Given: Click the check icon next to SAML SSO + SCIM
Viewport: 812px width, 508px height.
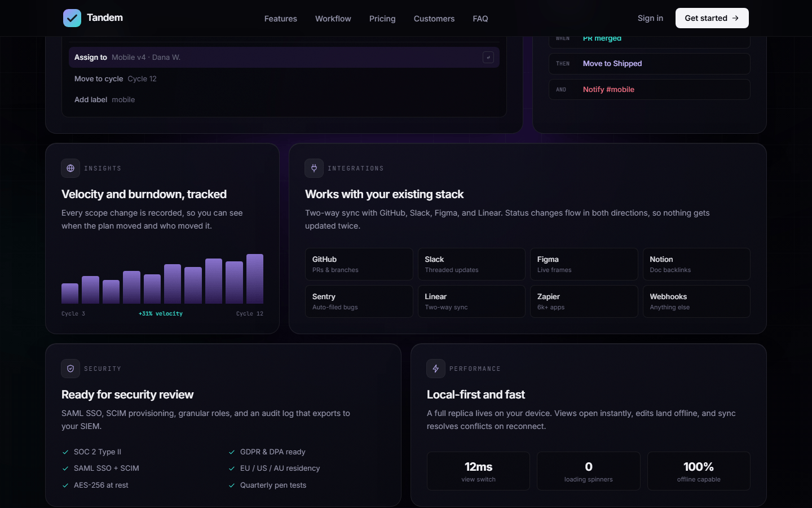Looking at the screenshot, I should (65, 468).
